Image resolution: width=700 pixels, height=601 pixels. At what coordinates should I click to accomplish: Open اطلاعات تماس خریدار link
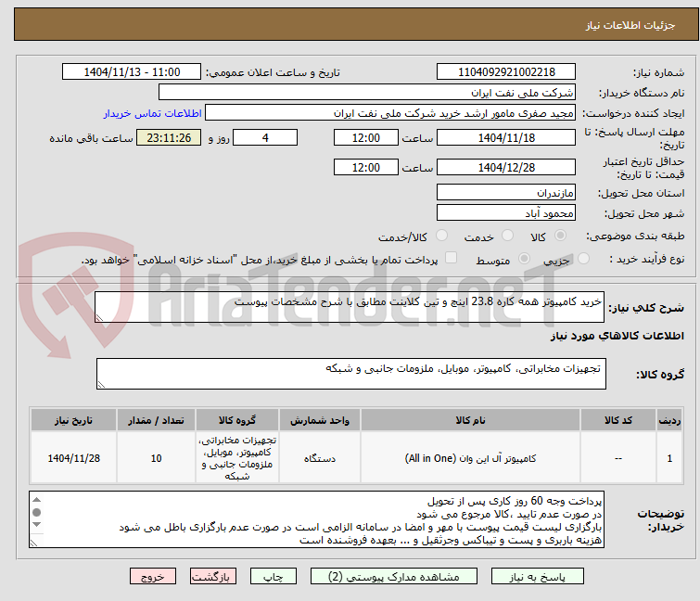click(x=153, y=113)
